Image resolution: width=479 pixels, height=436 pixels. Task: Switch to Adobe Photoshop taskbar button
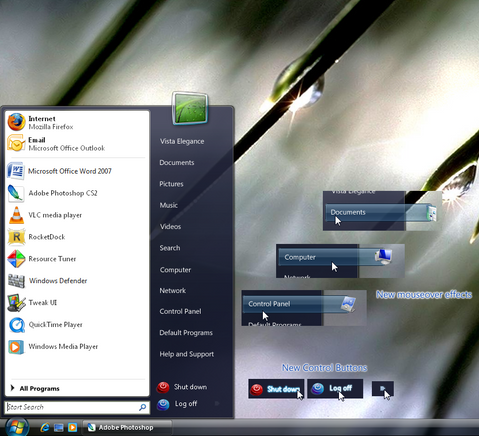click(127, 427)
